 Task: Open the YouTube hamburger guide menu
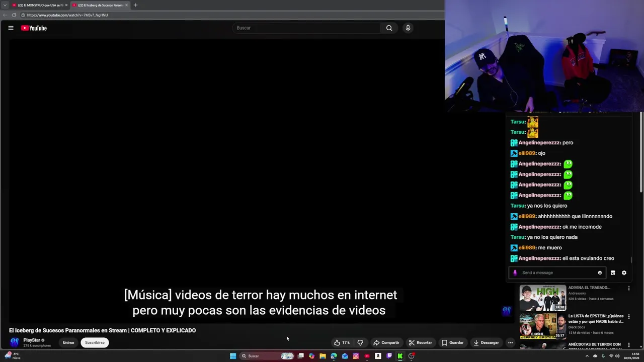coord(11,28)
